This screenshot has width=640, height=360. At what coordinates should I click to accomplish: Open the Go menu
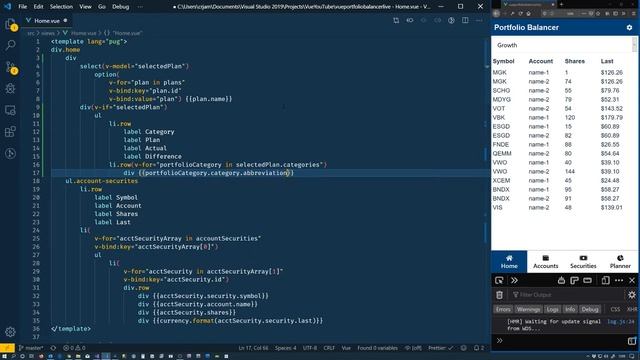tap(102, 7)
